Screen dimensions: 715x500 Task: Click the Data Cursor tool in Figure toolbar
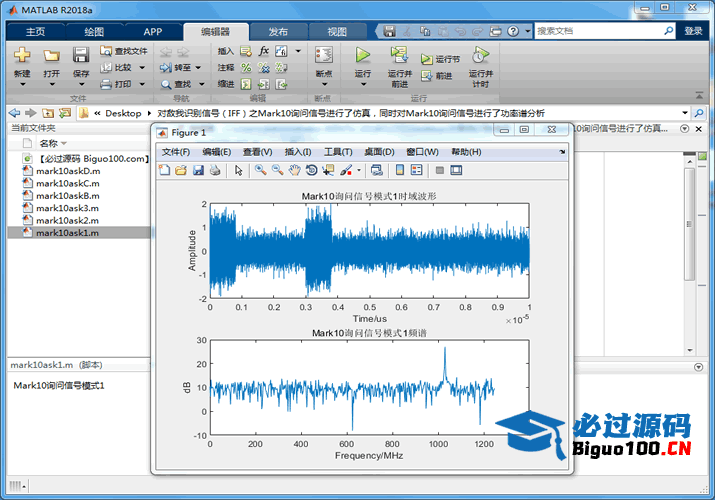coord(328,170)
